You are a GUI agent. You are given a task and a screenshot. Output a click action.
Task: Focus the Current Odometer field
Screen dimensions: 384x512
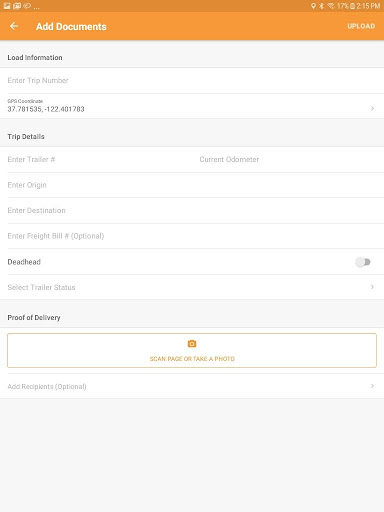[x=288, y=159]
